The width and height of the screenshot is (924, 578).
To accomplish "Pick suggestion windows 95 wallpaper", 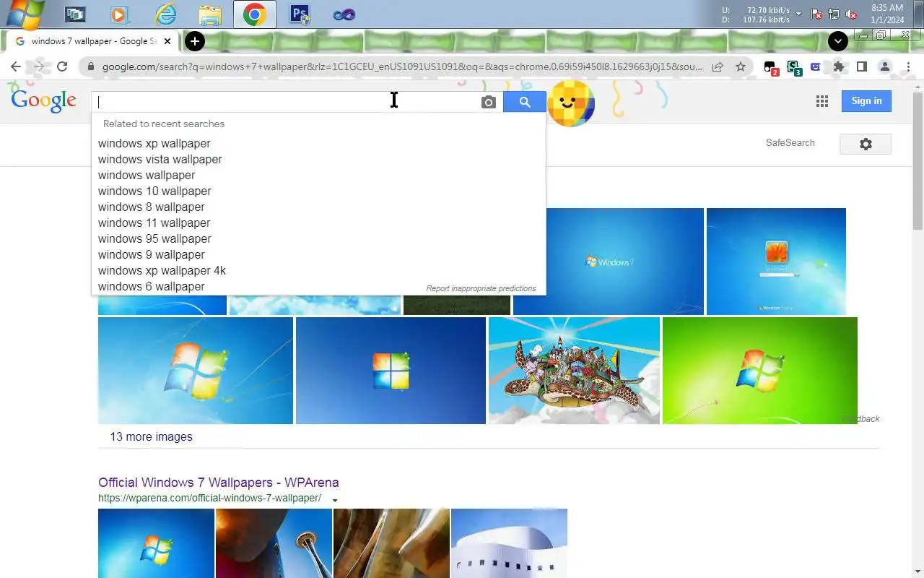I will (x=318, y=238).
